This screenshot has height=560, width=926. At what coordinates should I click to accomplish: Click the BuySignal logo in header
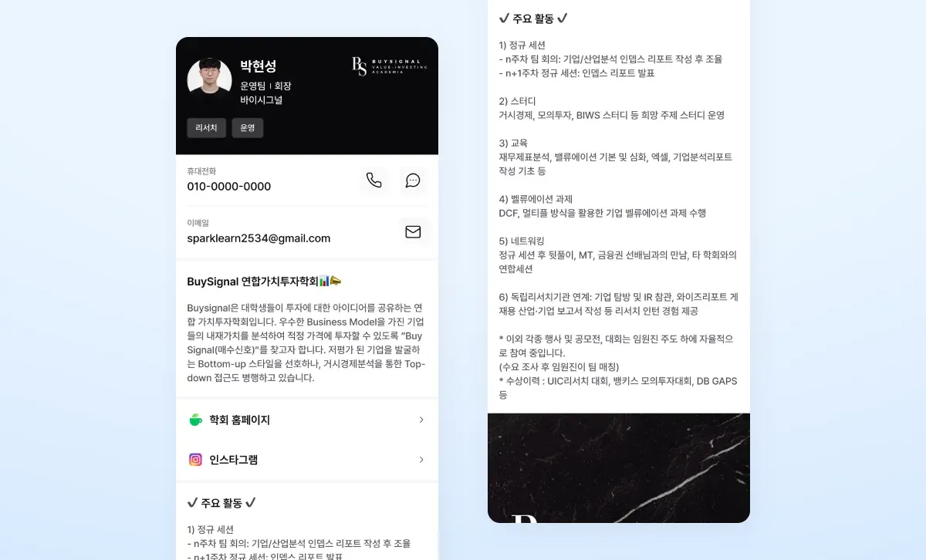[389, 66]
